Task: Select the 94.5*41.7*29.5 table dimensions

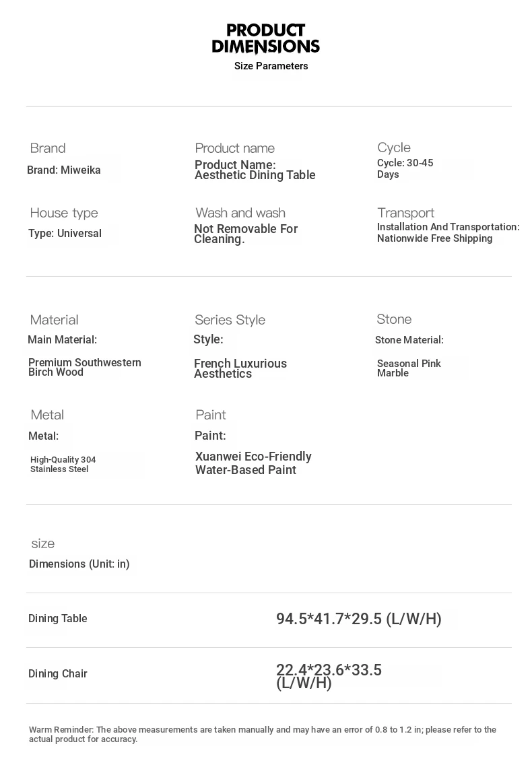Action: (x=358, y=619)
